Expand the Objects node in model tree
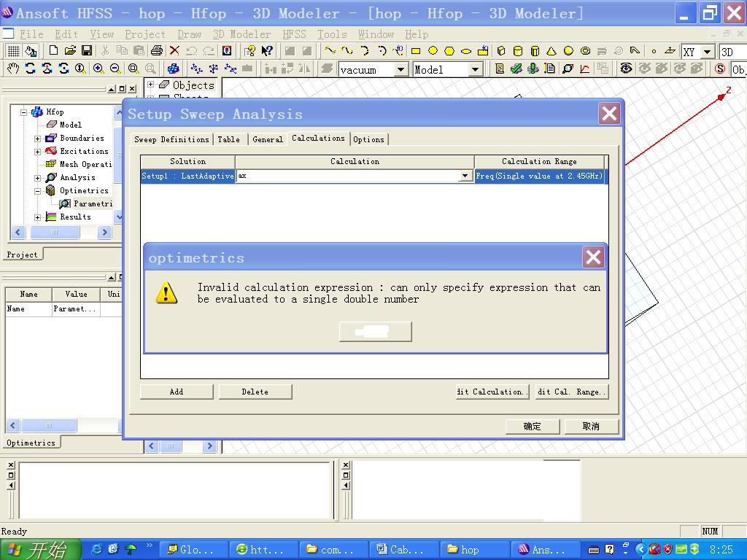 151,85
